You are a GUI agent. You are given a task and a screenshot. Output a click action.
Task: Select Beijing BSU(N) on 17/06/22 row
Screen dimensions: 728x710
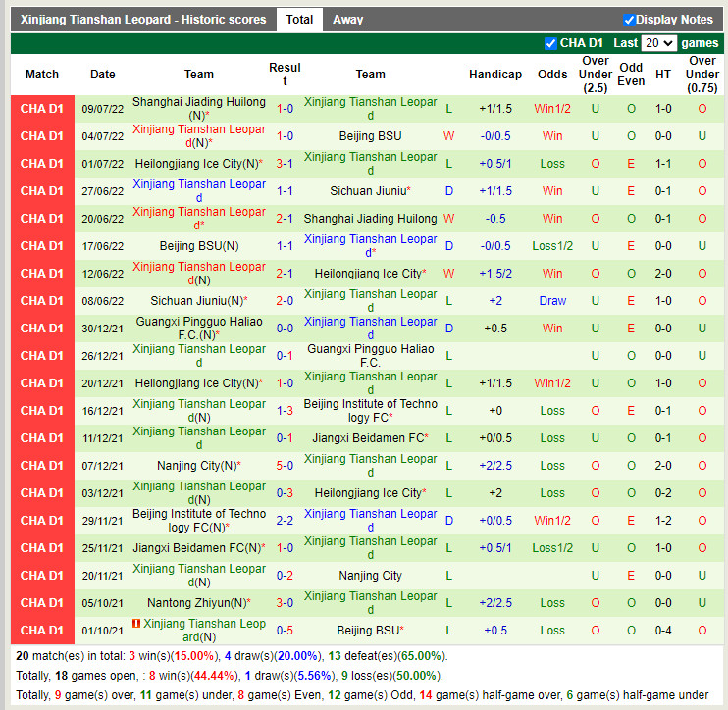[x=199, y=246]
